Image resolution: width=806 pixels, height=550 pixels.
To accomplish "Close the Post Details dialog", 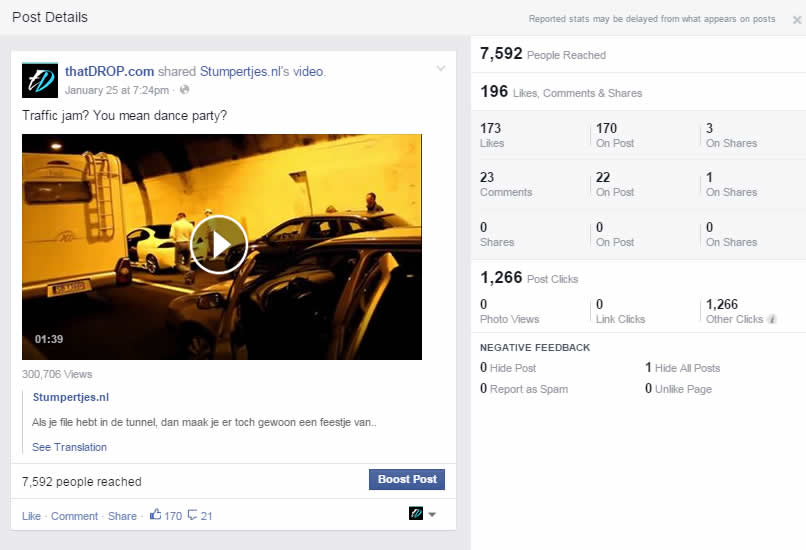I will (x=797, y=20).
